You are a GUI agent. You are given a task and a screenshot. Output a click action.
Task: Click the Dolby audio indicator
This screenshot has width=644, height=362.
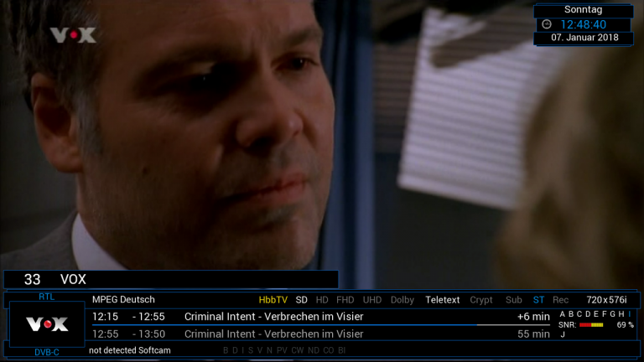[402, 300]
